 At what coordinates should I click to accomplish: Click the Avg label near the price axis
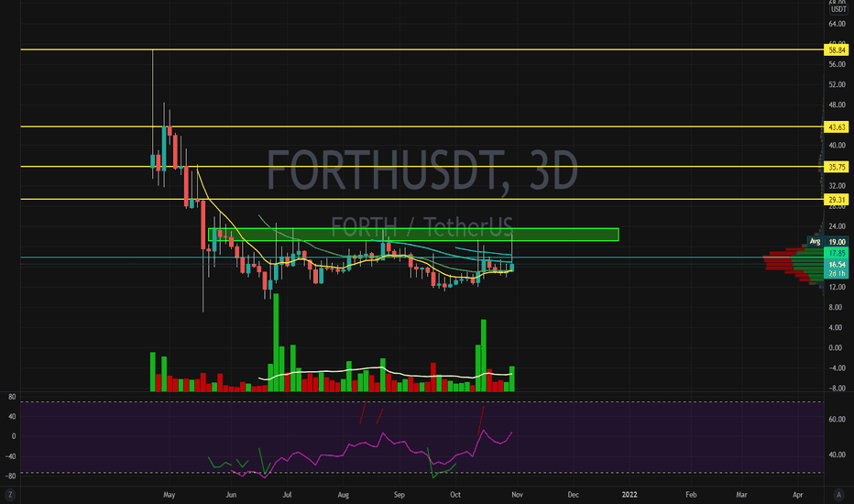815,241
